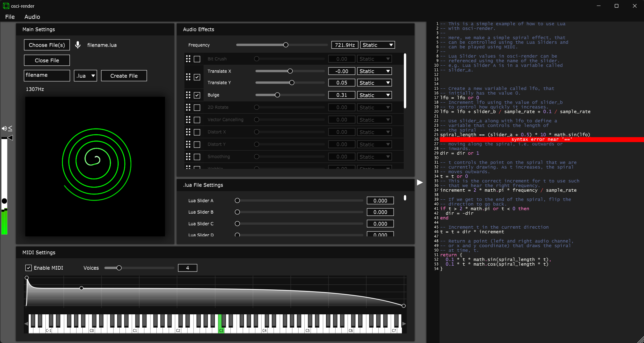
Task: Click the microphone record icon
Action: coord(78,45)
